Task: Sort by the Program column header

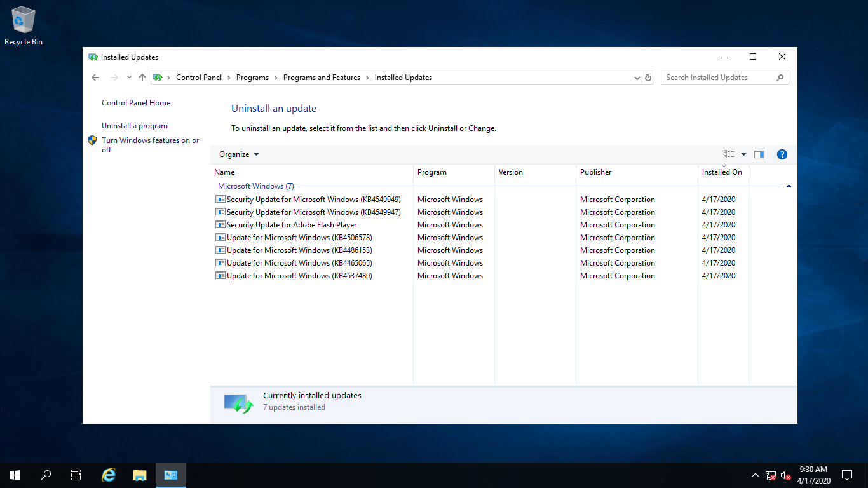Action: click(454, 172)
